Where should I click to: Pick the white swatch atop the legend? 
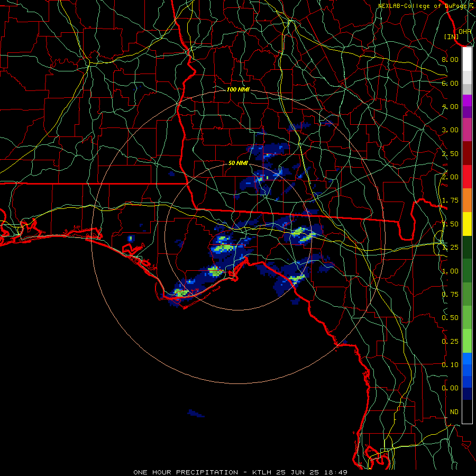[467, 59]
